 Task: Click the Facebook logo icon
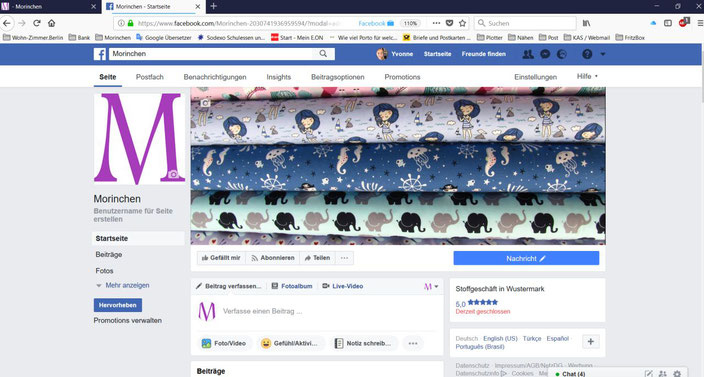pos(100,54)
